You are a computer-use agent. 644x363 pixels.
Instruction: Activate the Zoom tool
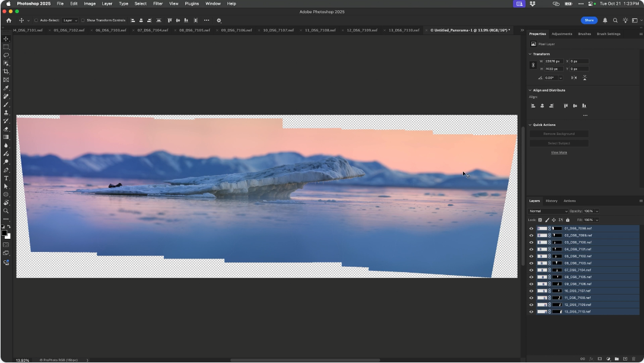click(6, 211)
